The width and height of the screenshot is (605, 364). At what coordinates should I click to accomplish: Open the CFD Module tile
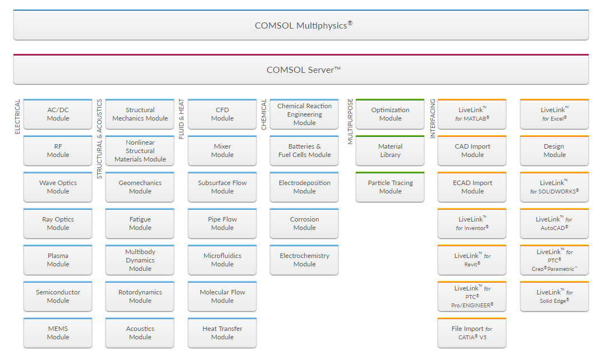(x=222, y=114)
